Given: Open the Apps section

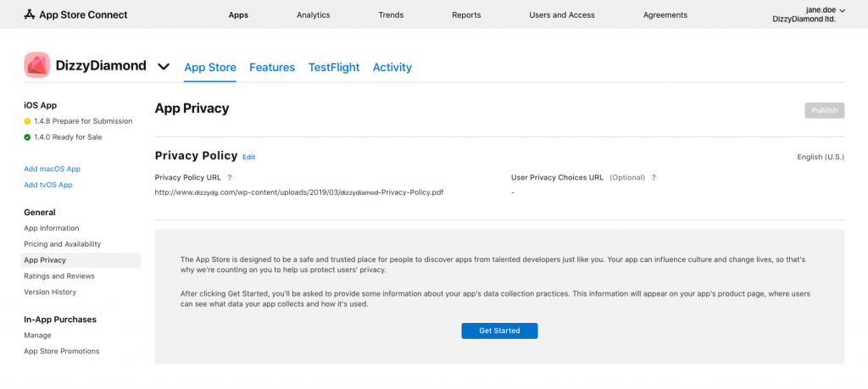Looking at the screenshot, I should [238, 15].
